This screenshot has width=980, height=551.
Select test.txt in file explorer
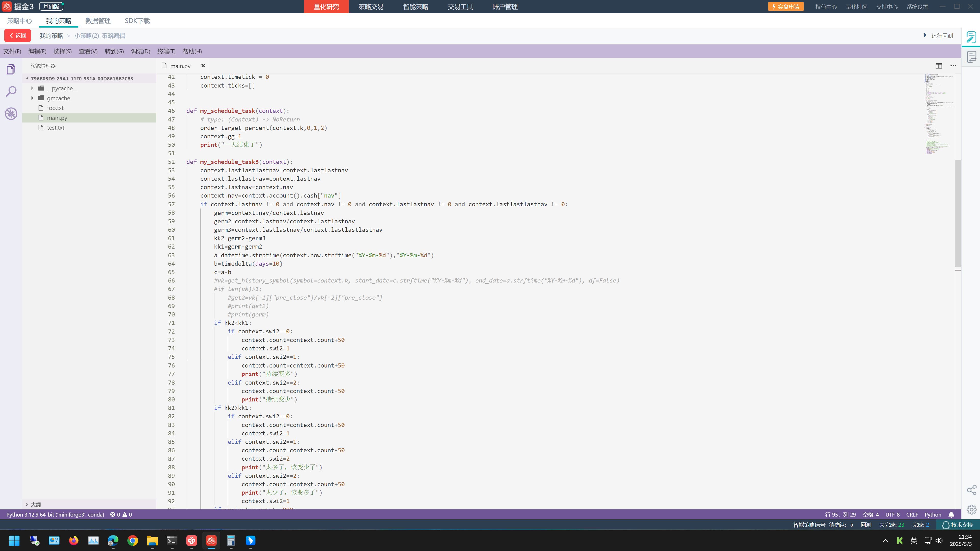[x=56, y=128]
